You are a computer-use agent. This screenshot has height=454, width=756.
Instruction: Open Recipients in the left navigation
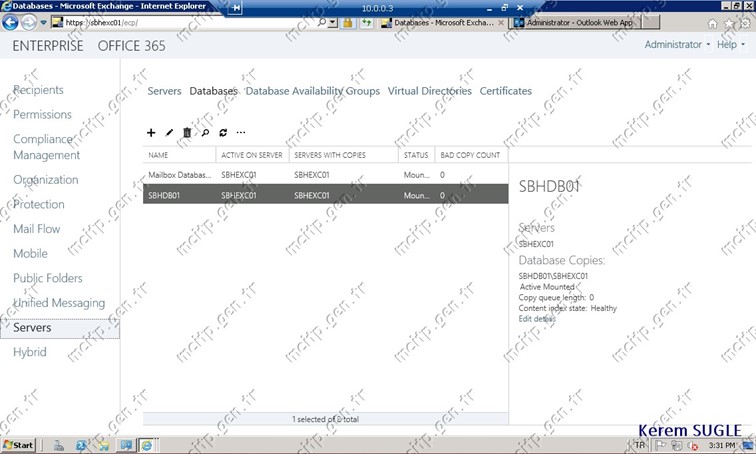[38, 90]
